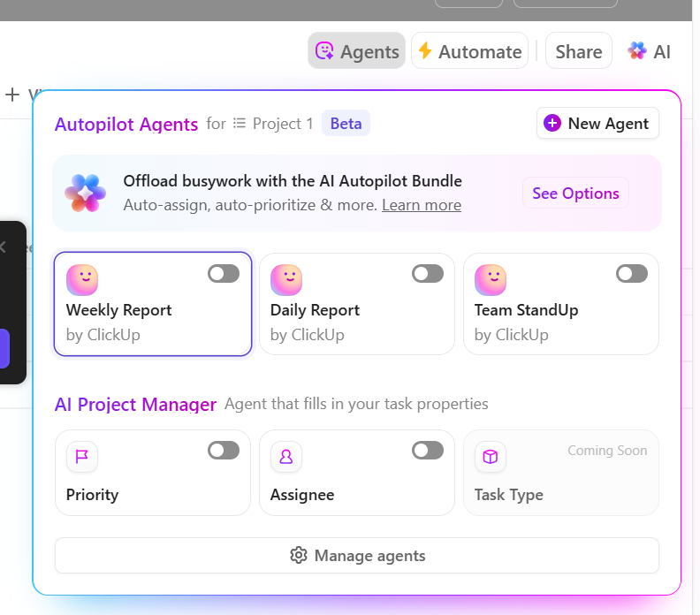700x615 pixels.
Task: Select the Weekly Report card title
Action: click(118, 310)
